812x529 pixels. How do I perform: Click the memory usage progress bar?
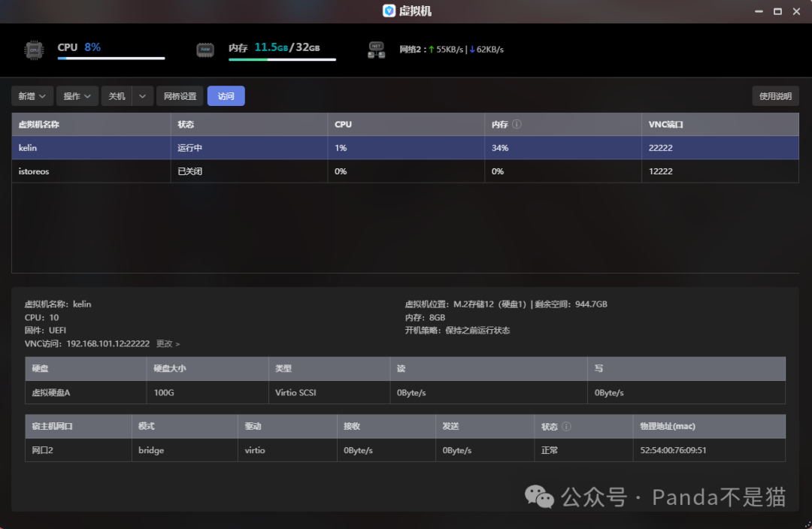click(282, 59)
